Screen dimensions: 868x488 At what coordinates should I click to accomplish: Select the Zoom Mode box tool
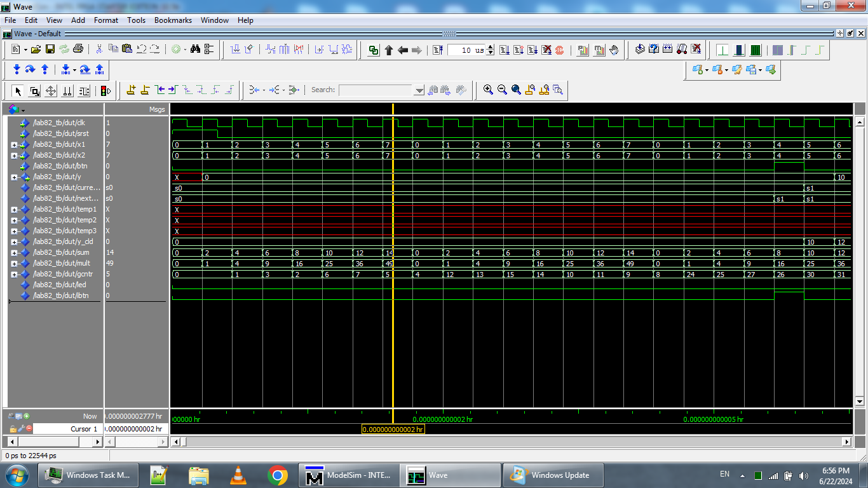click(34, 91)
